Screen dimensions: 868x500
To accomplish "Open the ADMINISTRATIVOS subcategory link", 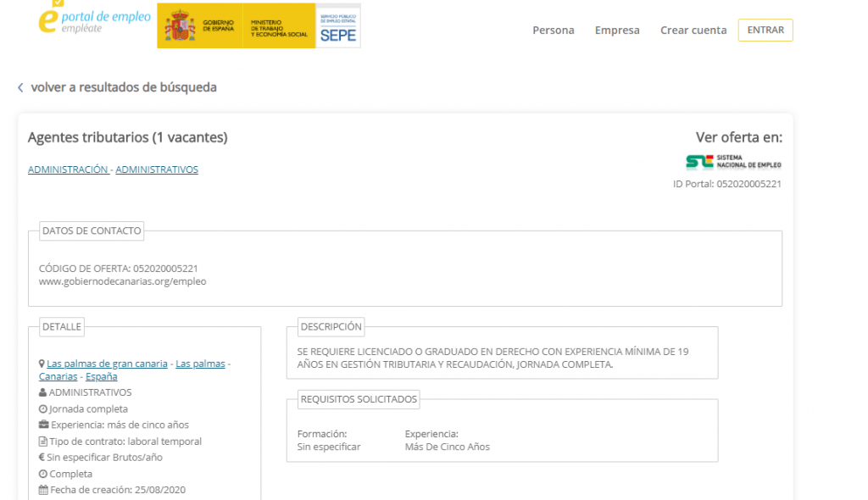I will coord(158,169).
